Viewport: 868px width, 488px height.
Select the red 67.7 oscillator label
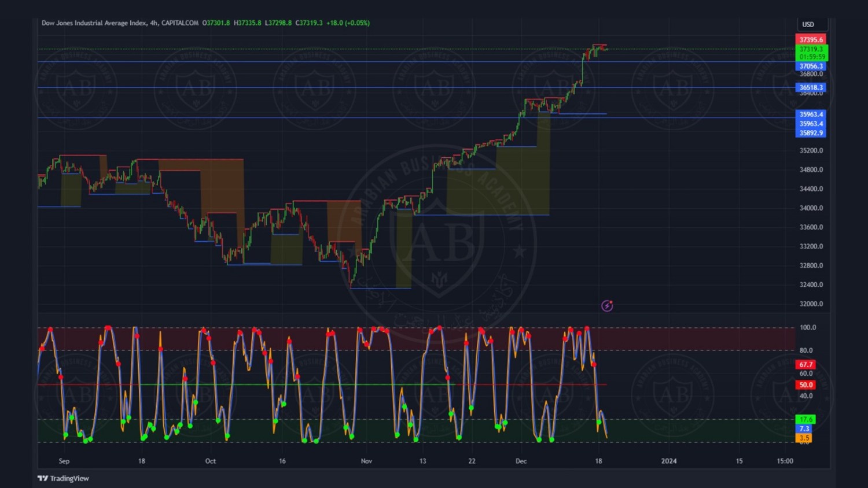(806, 364)
